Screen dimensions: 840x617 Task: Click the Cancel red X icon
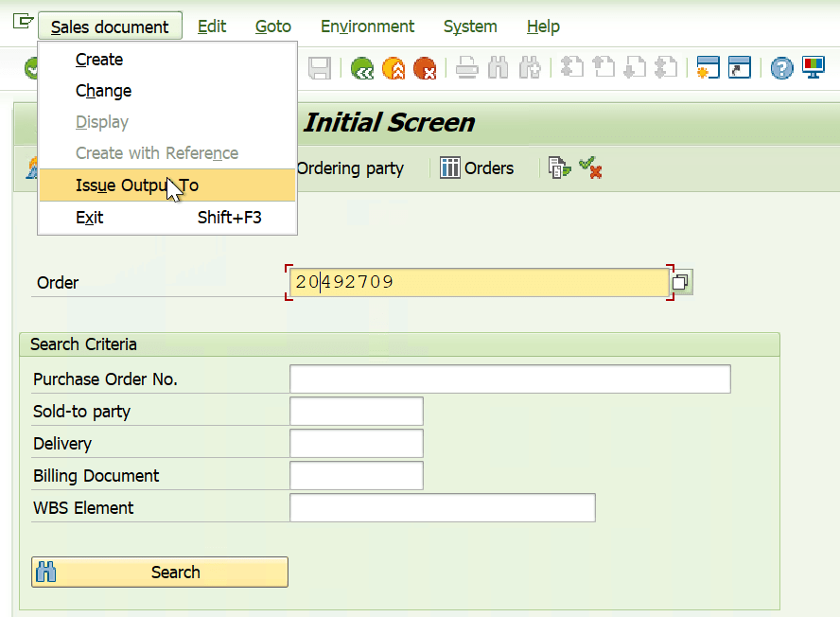pos(425,67)
